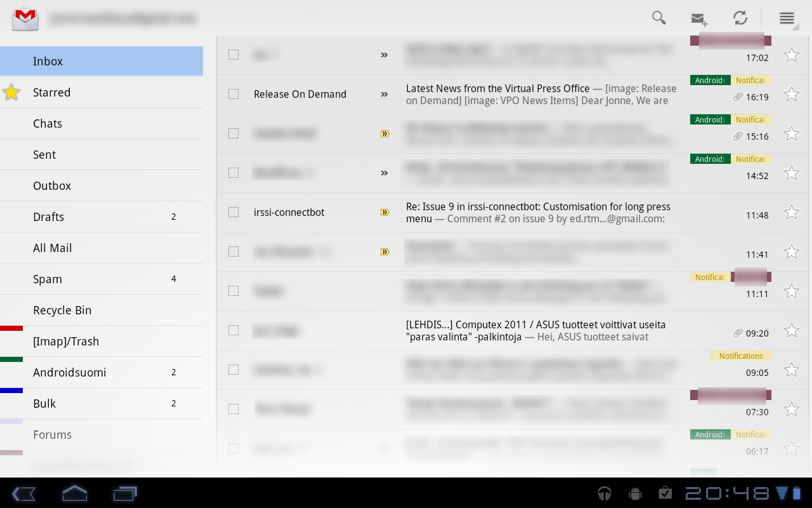Open the Chats label
The width and height of the screenshot is (812, 508).
pyautogui.click(x=101, y=124)
